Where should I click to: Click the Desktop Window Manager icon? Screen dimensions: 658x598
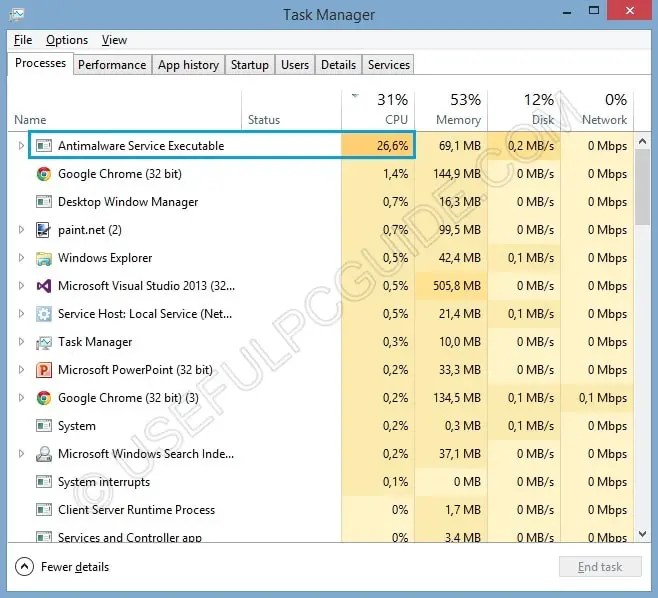click(44, 202)
